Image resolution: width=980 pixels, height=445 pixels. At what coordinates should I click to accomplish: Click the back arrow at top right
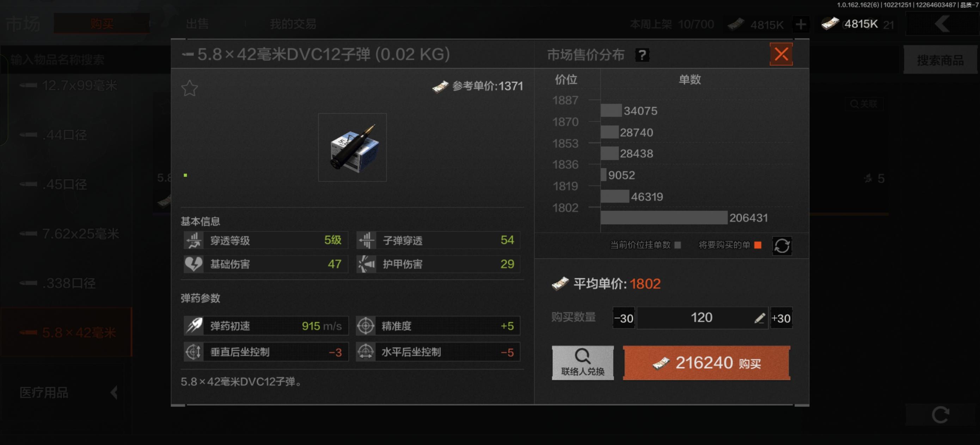(942, 24)
